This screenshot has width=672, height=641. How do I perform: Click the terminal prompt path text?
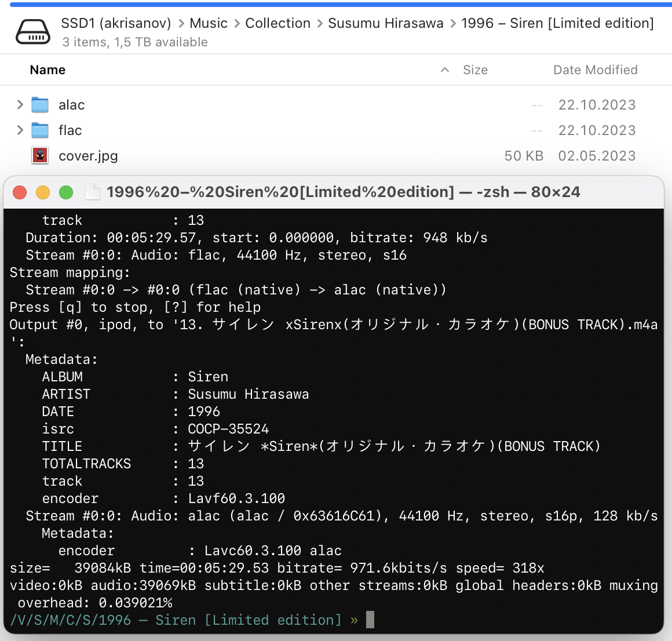pos(176,620)
